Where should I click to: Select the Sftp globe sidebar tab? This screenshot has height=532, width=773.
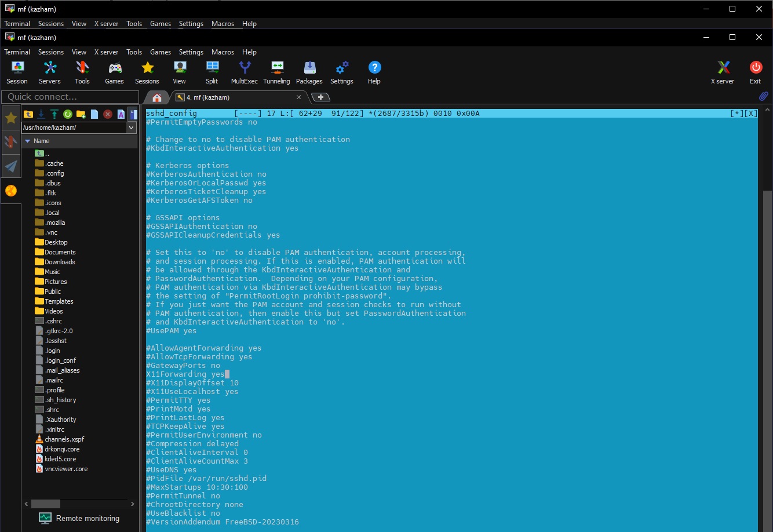coord(11,191)
